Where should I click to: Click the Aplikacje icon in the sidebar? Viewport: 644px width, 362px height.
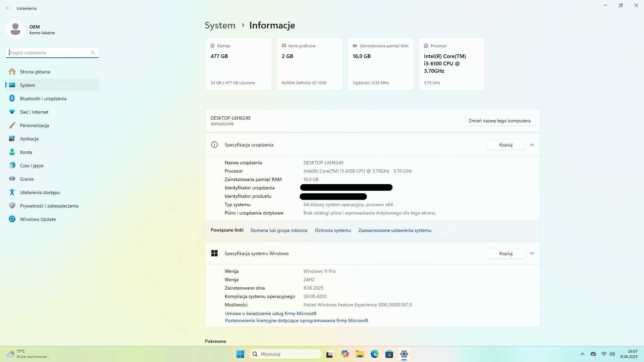[x=12, y=138]
